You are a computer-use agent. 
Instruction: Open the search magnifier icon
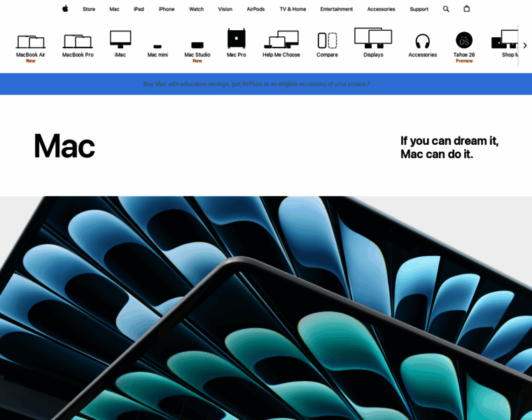click(x=446, y=9)
